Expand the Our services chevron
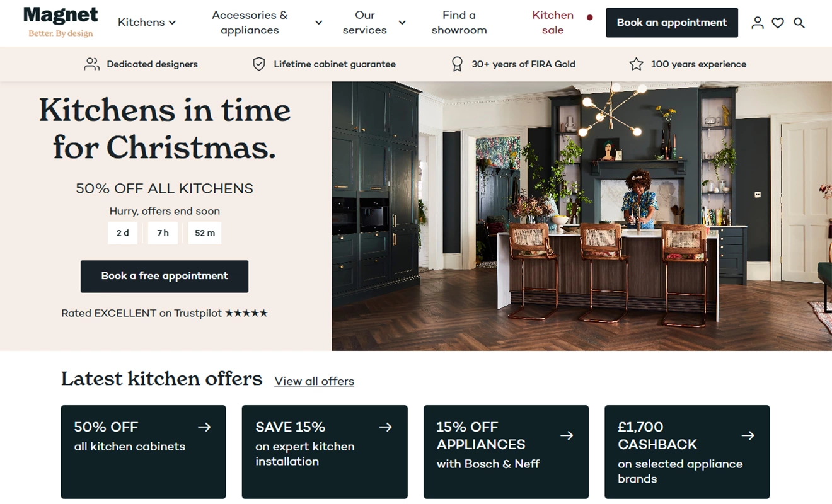The width and height of the screenshot is (832, 504). (x=402, y=23)
